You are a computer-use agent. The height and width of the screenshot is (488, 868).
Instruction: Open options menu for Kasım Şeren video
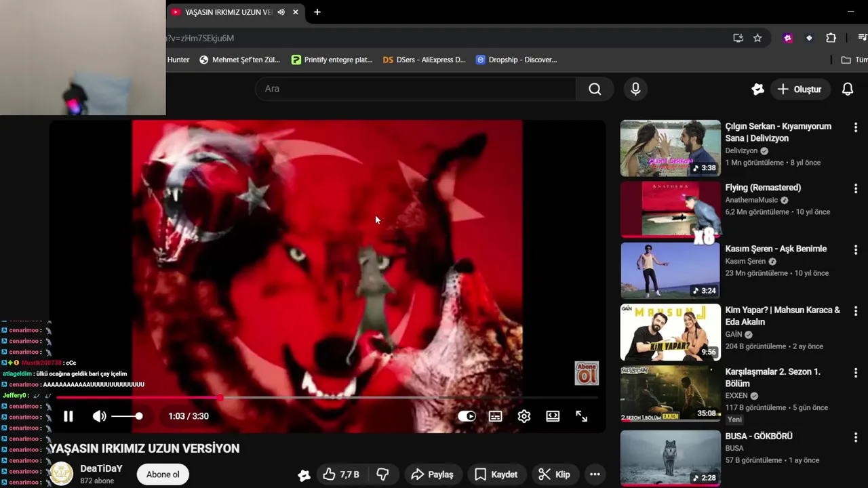coord(856,249)
